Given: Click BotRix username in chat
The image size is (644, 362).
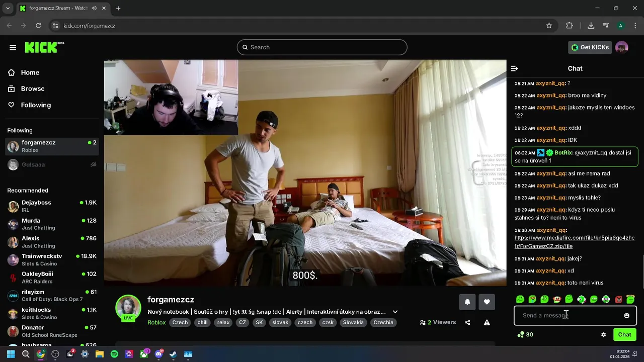Looking at the screenshot, I should 563,152.
